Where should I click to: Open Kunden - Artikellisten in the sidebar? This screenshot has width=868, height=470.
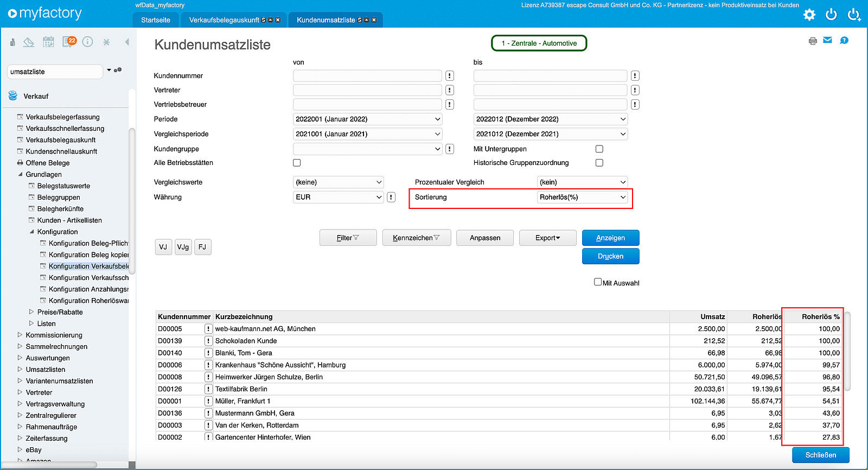pyautogui.click(x=69, y=220)
